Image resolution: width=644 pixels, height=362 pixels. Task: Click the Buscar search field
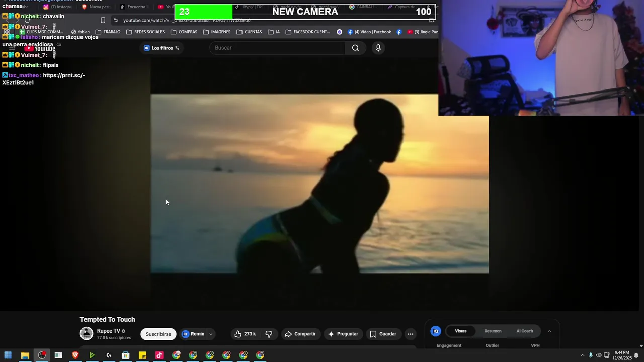278,48
